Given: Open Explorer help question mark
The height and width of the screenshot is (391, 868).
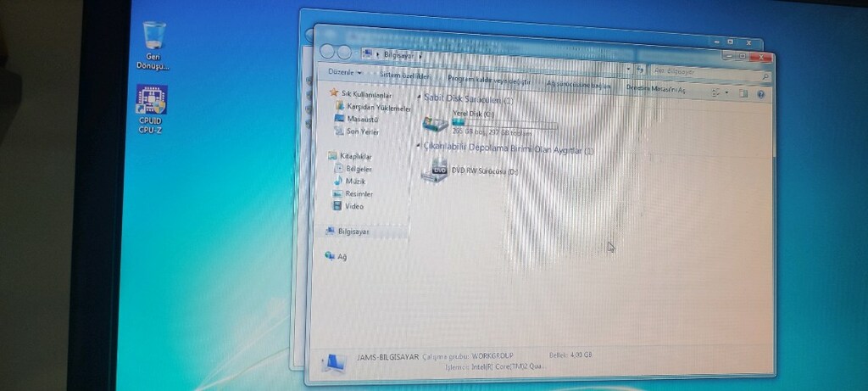Looking at the screenshot, I should pyautogui.click(x=760, y=95).
